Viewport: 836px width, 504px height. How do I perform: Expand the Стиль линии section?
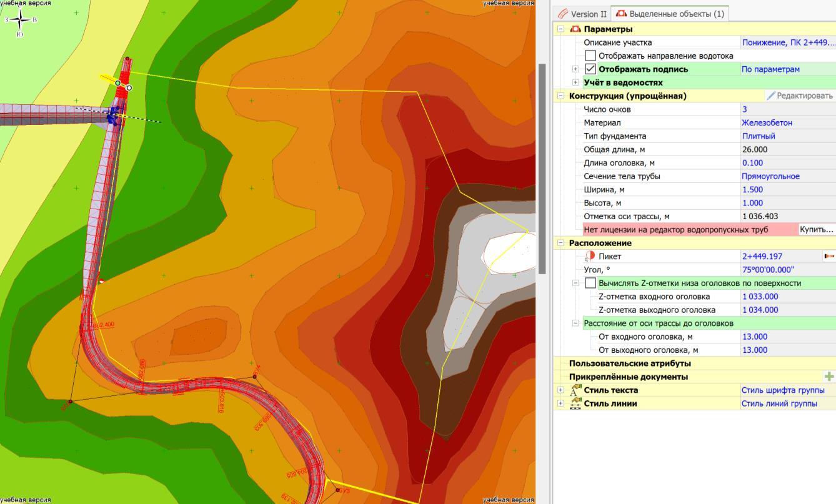coord(560,403)
